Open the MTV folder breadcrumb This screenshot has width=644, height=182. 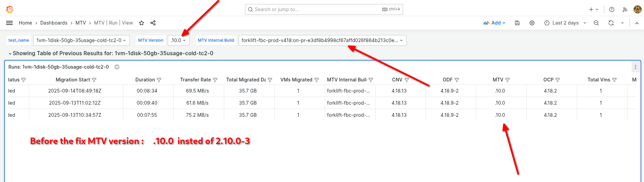pos(81,23)
